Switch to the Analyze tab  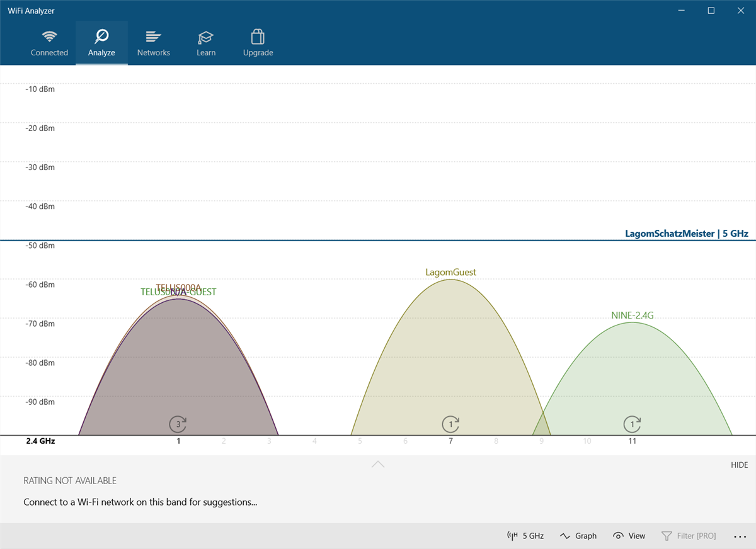tap(101, 42)
